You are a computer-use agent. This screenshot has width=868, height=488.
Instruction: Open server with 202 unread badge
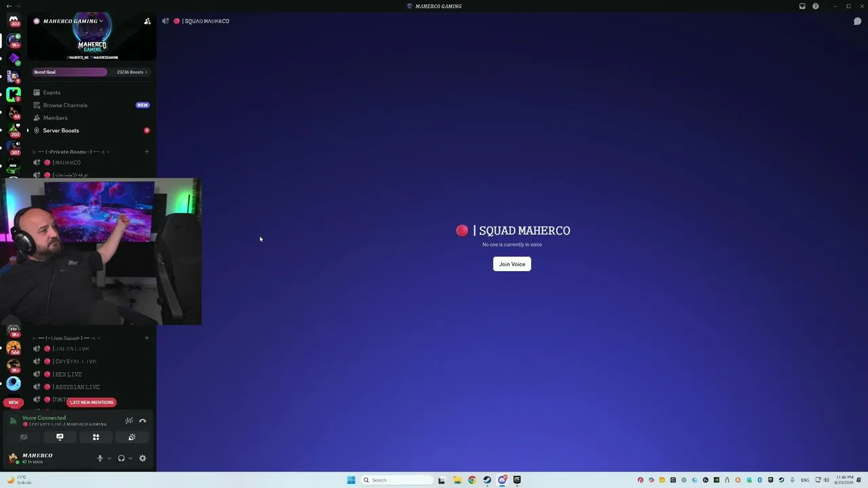click(x=14, y=129)
